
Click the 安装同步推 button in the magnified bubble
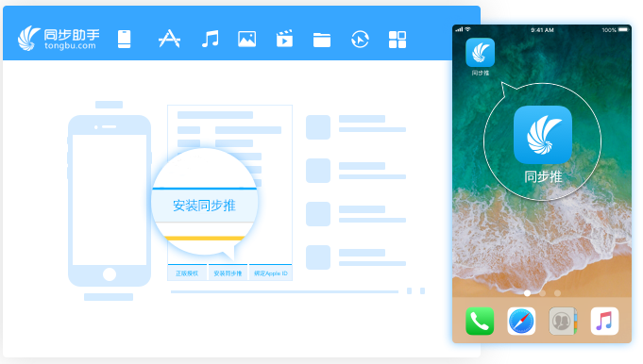pos(204,206)
